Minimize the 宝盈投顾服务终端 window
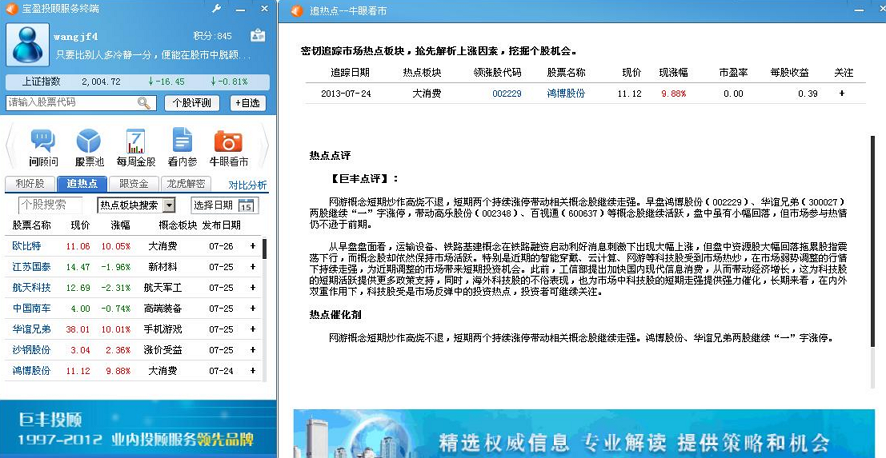Image resolution: width=886 pixels, height=458 pixels. (242, 9)
